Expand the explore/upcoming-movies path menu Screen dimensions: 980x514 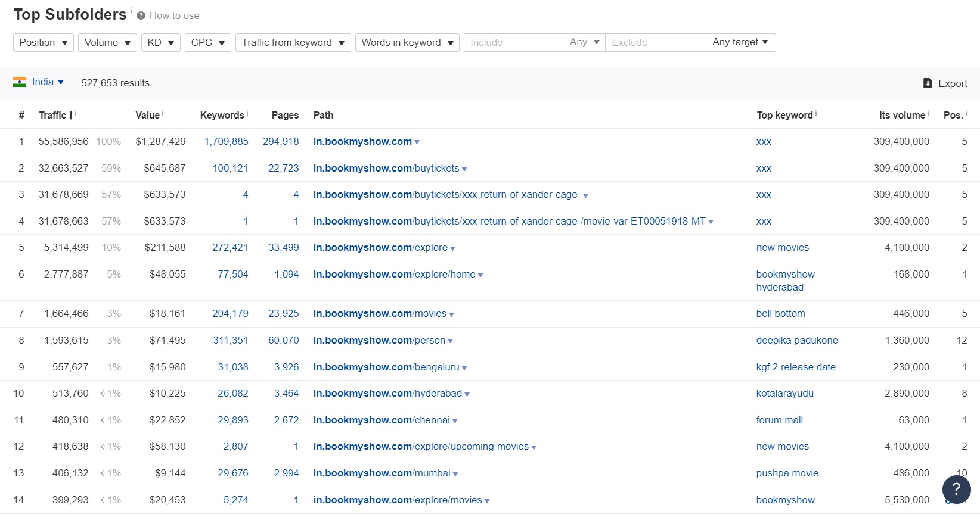click(x=534, y=447)
